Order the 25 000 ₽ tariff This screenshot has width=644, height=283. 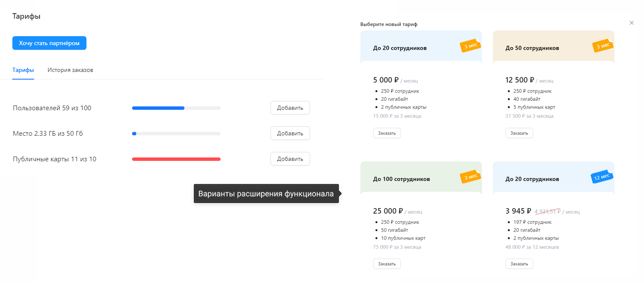tap(387, 264)
